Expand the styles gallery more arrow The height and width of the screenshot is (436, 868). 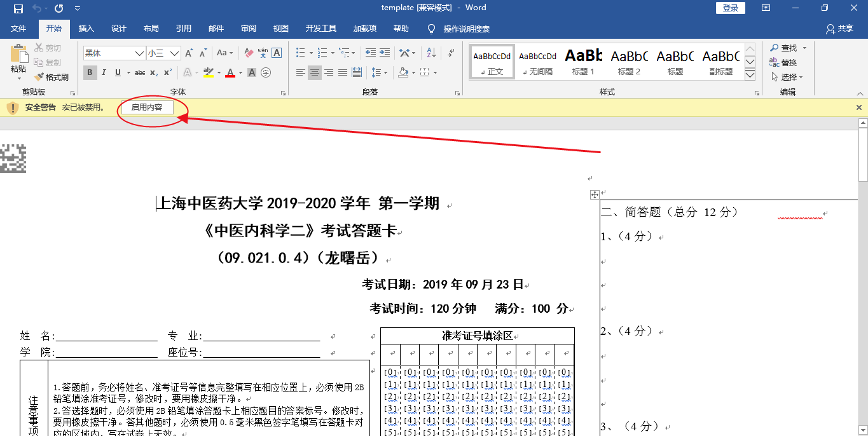pos(750,75)
